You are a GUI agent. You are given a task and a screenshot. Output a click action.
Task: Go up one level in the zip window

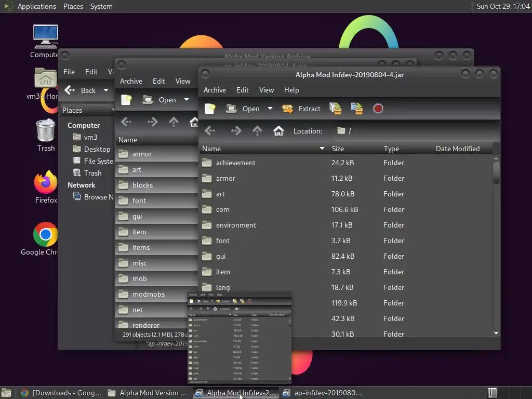click(x=174, y=122)
